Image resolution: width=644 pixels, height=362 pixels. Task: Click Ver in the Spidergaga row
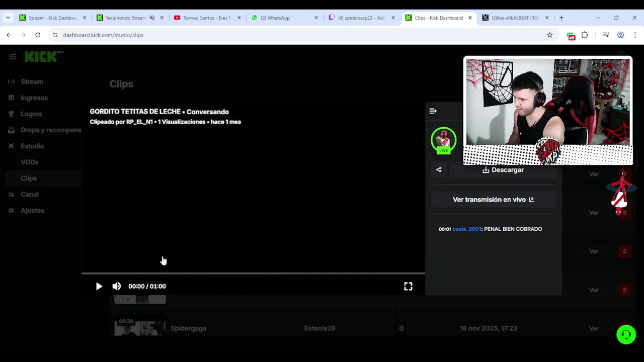click(594, 328)
